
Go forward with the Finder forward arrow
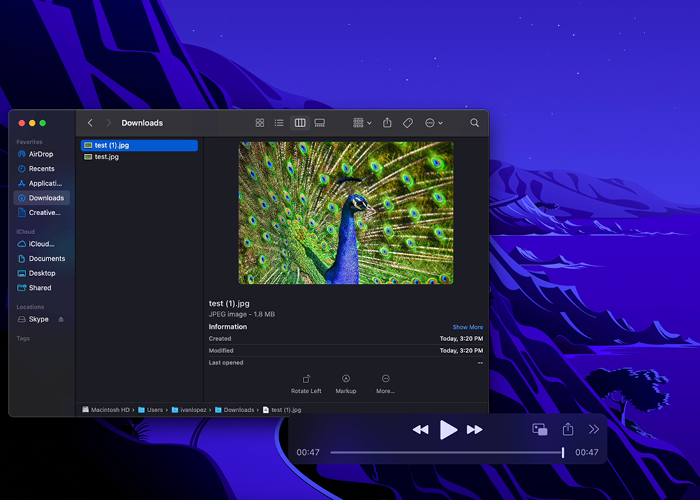tap(108, 123)
